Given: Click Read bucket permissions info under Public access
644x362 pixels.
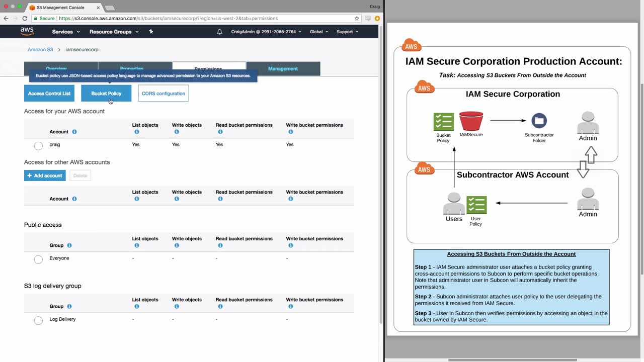Looking at the screenshot, I should 220,245.
